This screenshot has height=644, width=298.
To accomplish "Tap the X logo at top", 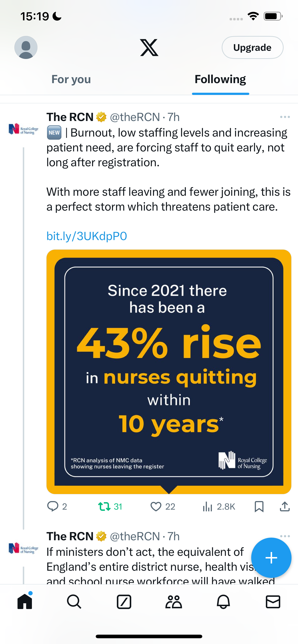I will pos(149,47).
